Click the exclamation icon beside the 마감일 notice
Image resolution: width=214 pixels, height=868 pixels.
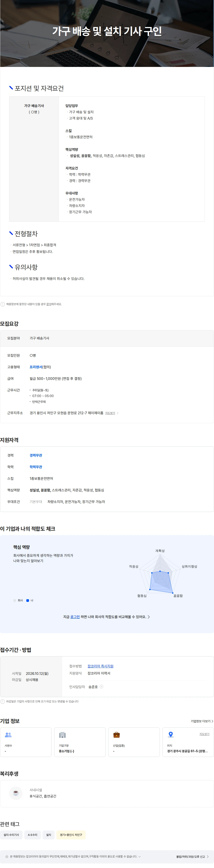[3, 701]
